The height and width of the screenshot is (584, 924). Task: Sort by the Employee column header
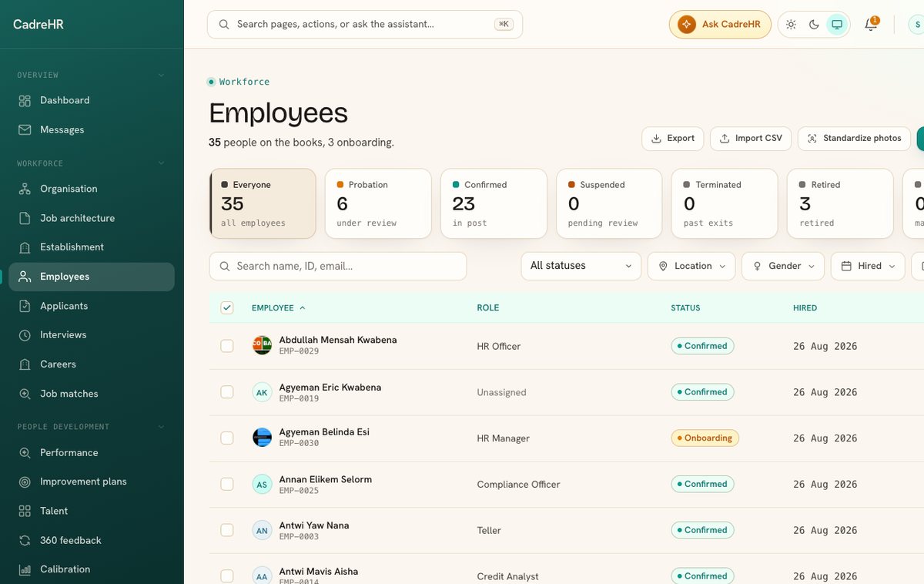pos(278,307)
